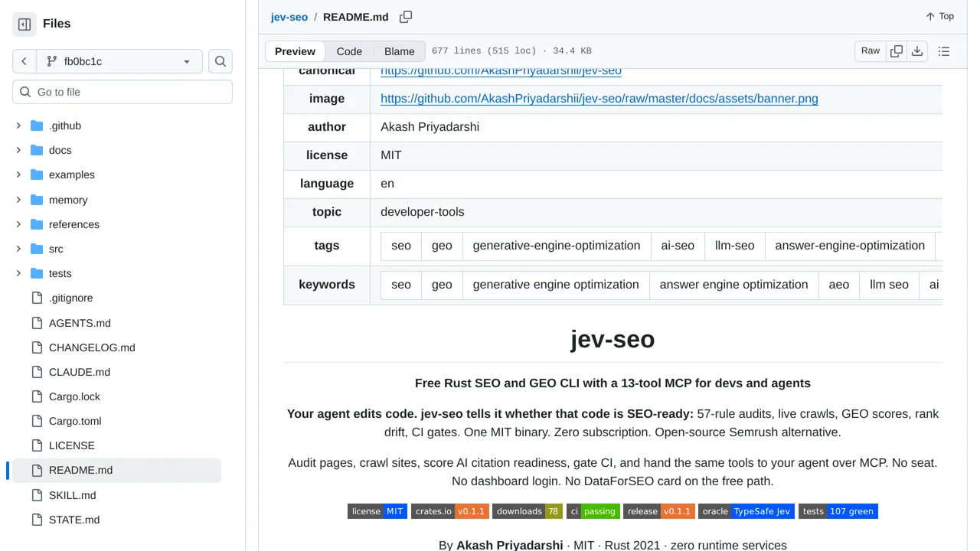Jump to Top of the page
Screen dimensions: 980x551
point(939,16)
